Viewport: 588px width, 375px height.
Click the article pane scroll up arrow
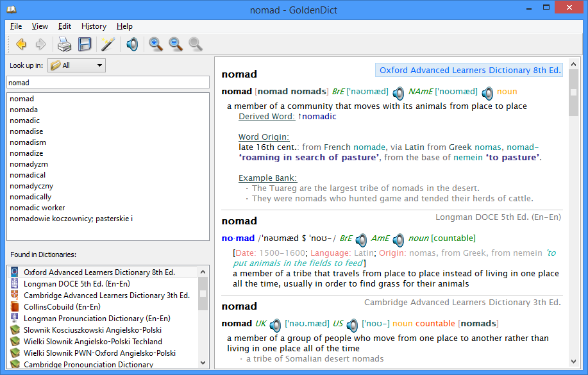(x=573, y=64)
